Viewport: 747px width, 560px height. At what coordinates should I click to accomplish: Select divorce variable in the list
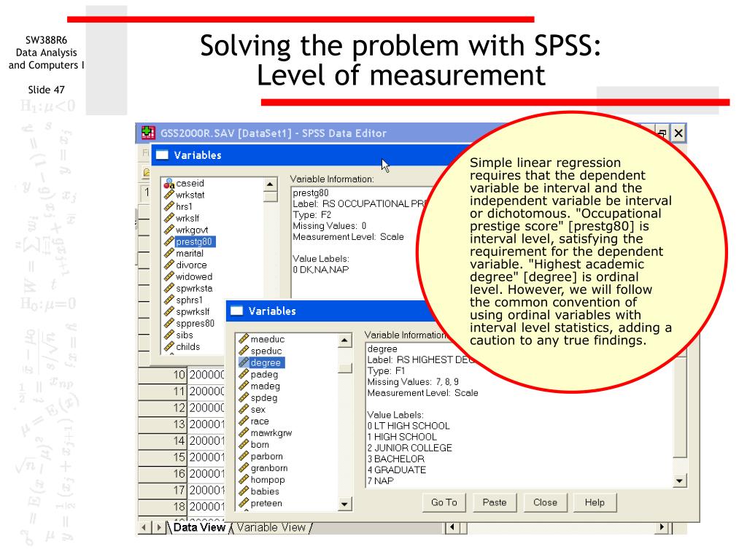tap(191, 265)
